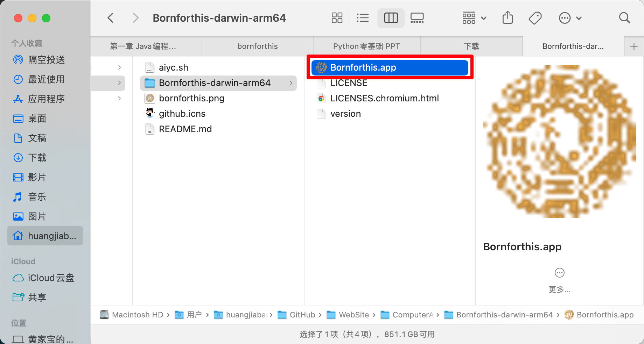Switch to column view

391,18
